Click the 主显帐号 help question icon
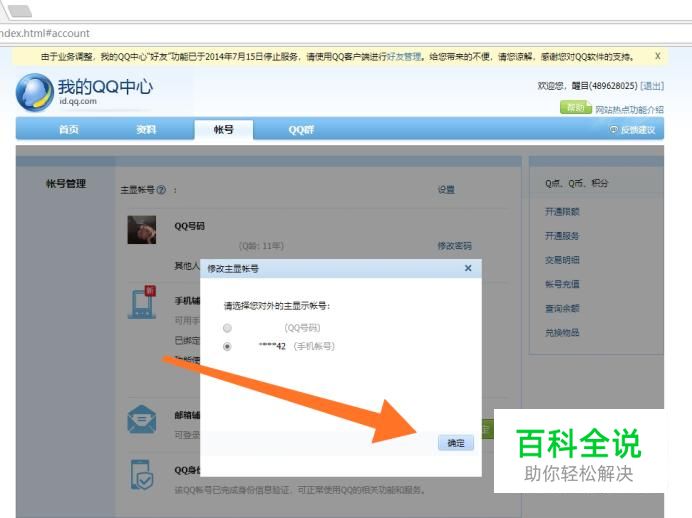Screen dimensions: 692x518 point(161,190)
